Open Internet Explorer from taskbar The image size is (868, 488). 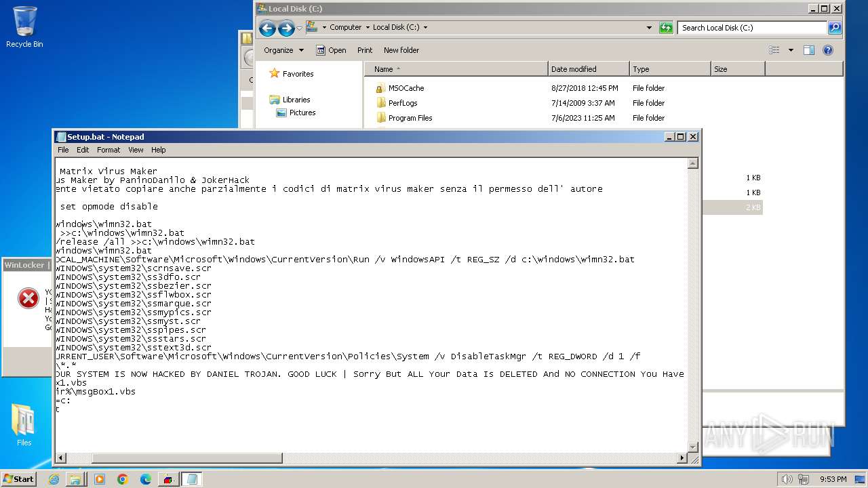pos(54,479)
